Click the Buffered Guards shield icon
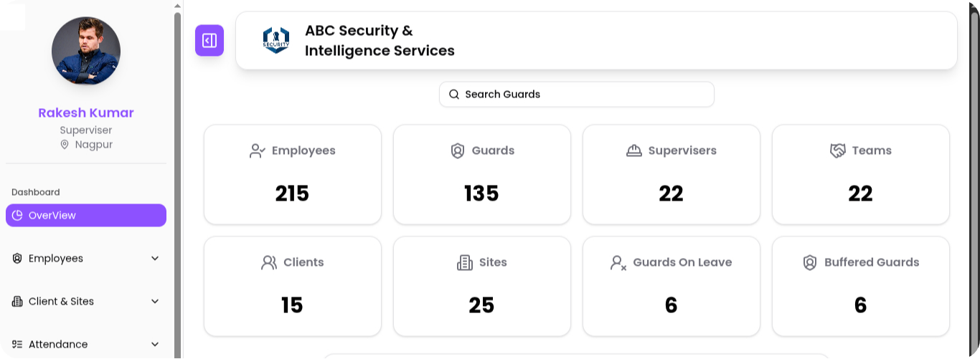This screenshot has width=980, height=359. pyautogui.click(x=810, y=263)
